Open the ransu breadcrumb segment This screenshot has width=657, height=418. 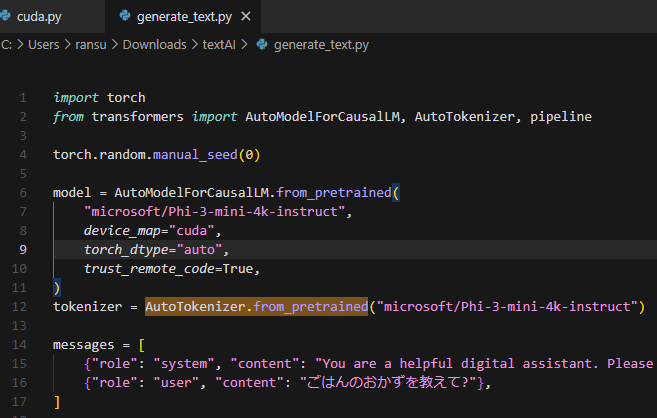(91, 44)
